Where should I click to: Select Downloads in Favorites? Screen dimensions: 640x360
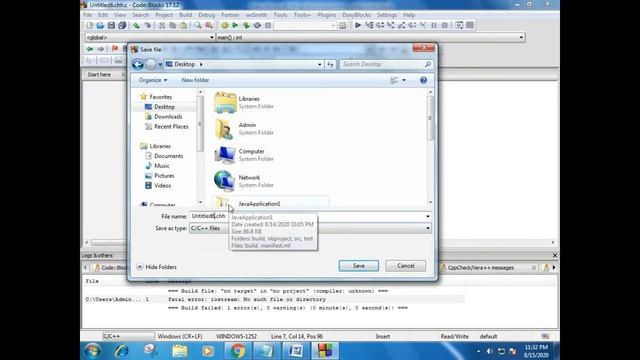[x=168, y=117]
